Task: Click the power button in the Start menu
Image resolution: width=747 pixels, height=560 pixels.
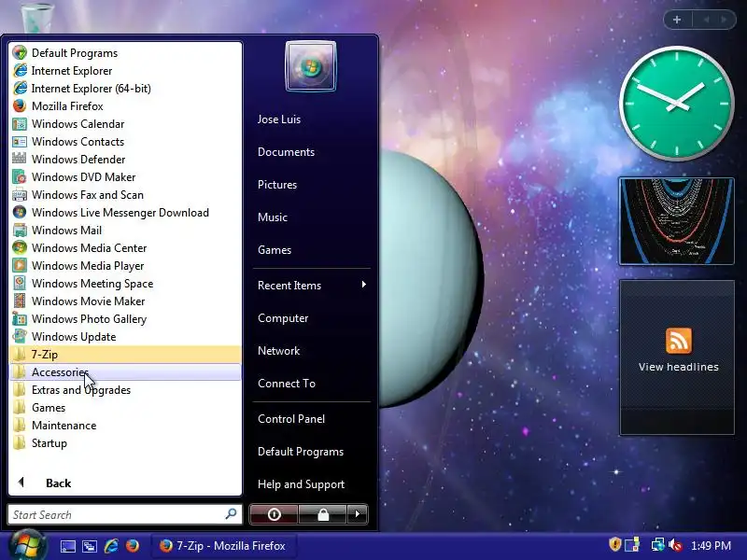Action: click(274, 514)
